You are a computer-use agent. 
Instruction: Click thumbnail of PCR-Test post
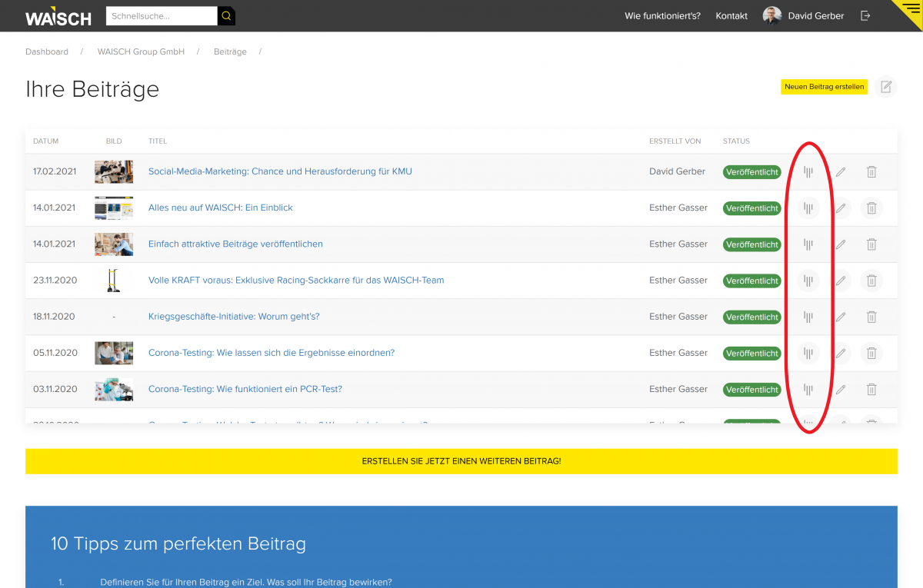click(x=114, y=389)
